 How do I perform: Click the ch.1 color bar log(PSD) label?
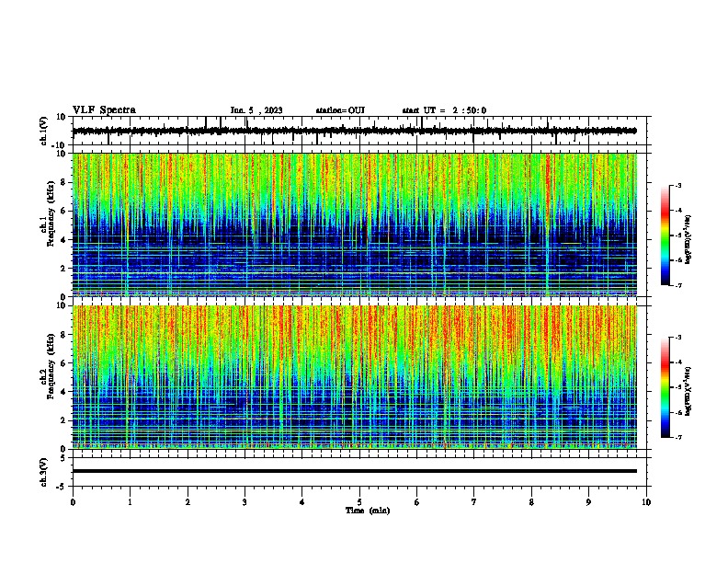tap(688, 240)
